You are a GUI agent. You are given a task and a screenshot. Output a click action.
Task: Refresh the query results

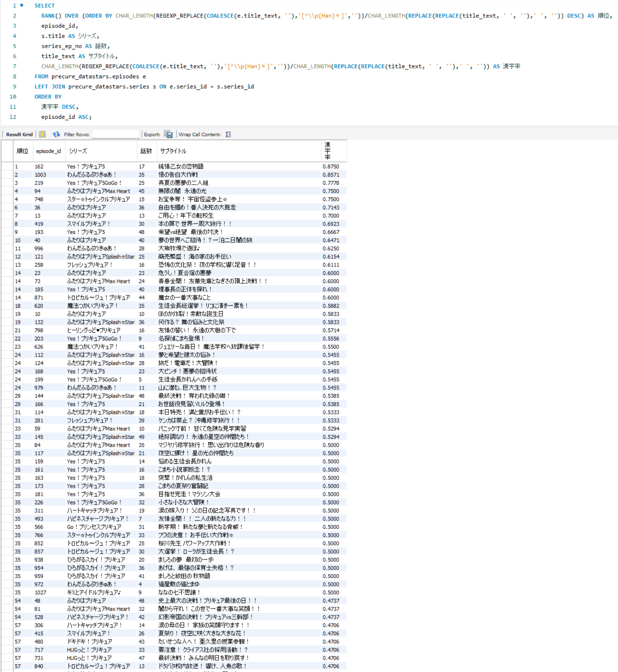[x=56, y=134]
